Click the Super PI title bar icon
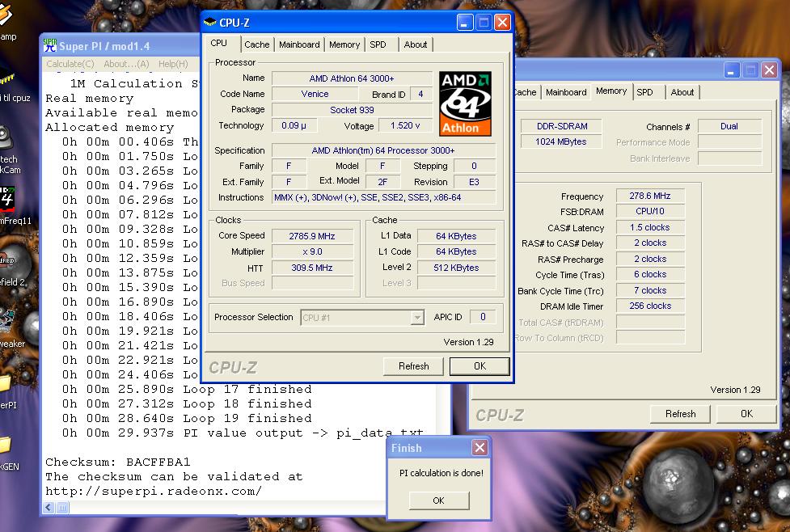This screenshot has height=532, width=790. click(x=50, y=46)
